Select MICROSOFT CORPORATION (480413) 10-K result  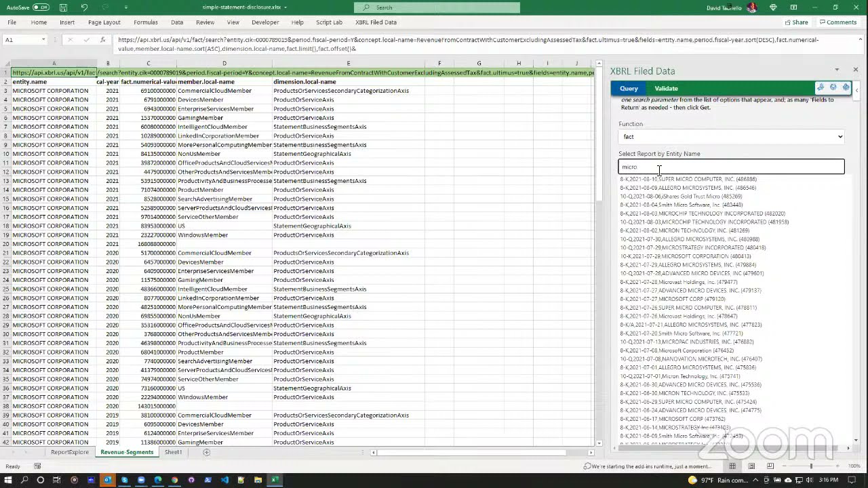point(685,256)
